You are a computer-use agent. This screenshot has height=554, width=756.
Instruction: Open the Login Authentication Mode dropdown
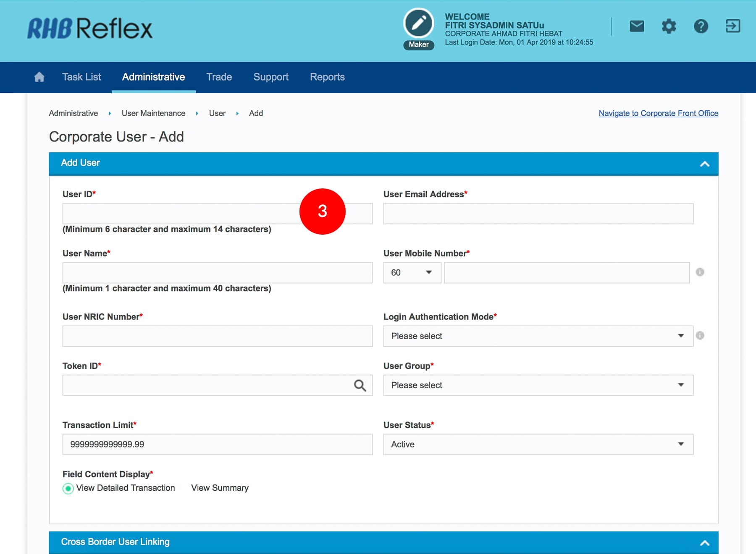pyautogui.click(x=538, y=336)
